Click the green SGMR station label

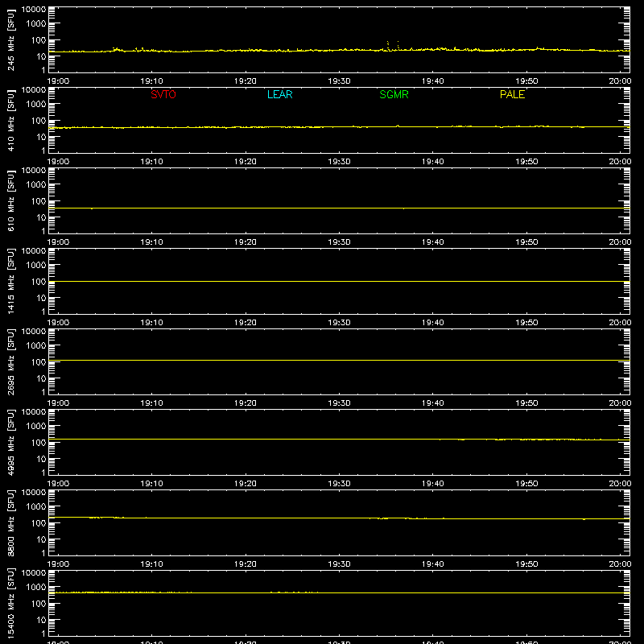tap(394, 94)
